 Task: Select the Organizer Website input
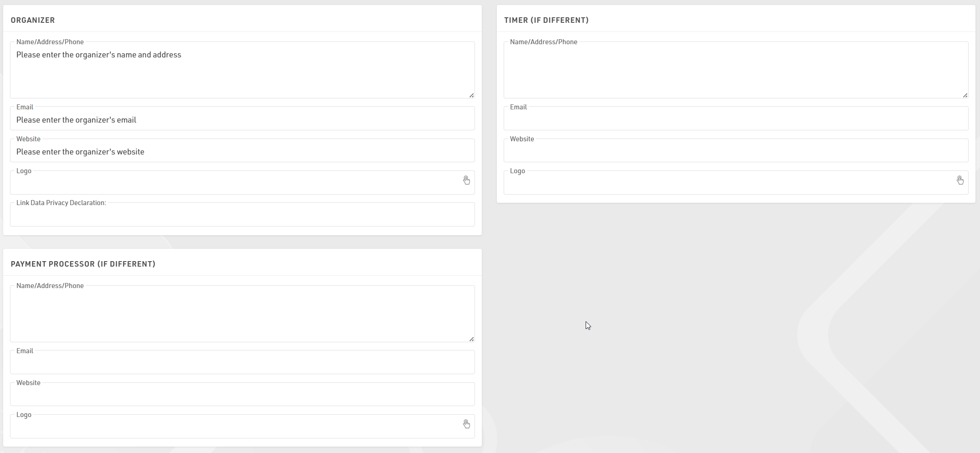point(241,152)
